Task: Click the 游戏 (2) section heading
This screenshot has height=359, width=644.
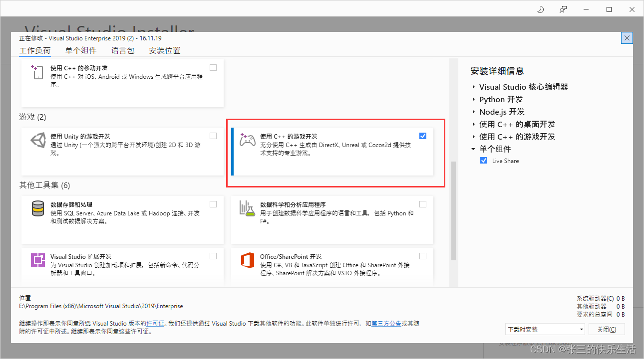Action: tap(32, 117)
